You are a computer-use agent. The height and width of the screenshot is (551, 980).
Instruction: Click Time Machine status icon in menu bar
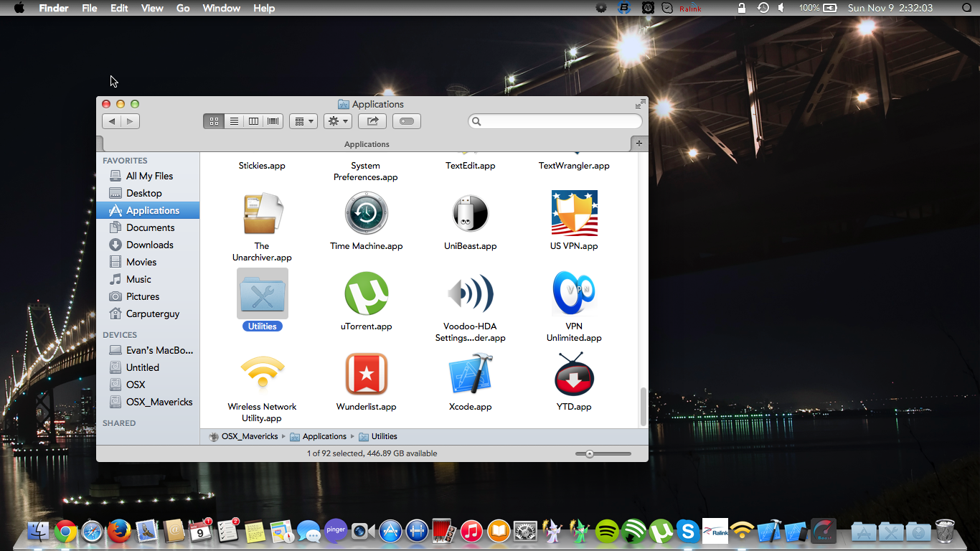(763, 8)
